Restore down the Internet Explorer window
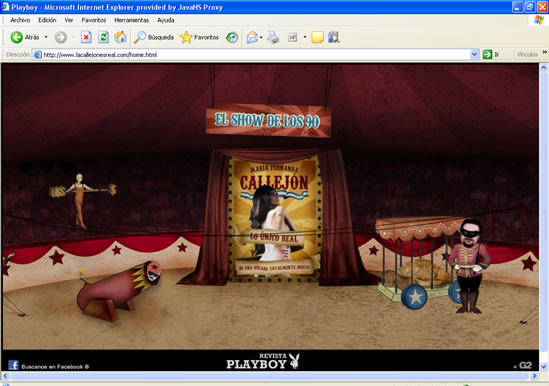Viewport: 549px width, 386px height. coord(530,7)
